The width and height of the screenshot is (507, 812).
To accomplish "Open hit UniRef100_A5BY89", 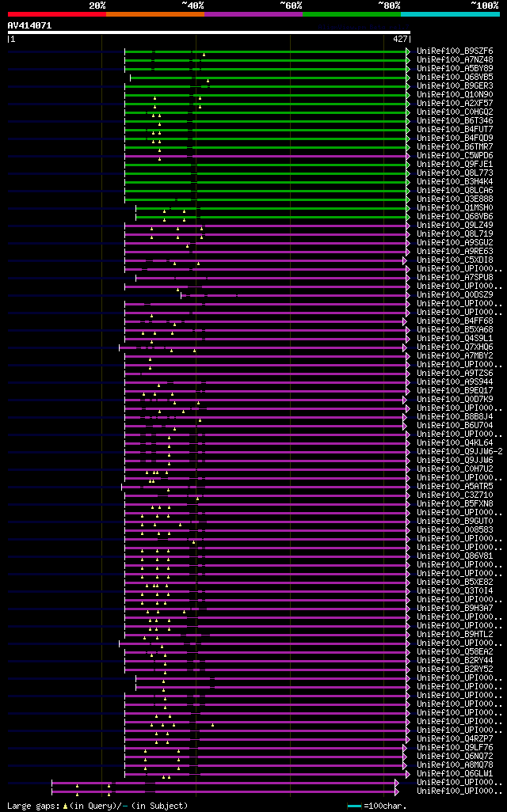I will (455, 69).
